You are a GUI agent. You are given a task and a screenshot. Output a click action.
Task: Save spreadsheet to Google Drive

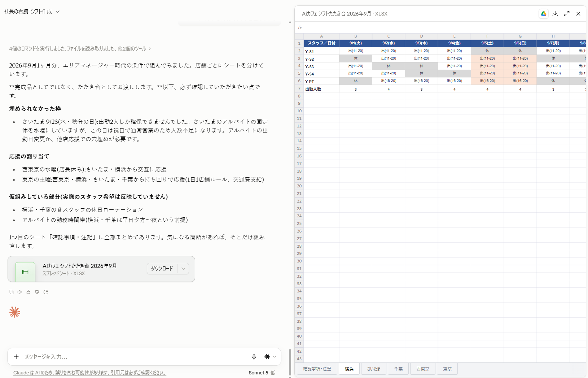(x=544, y=14)
